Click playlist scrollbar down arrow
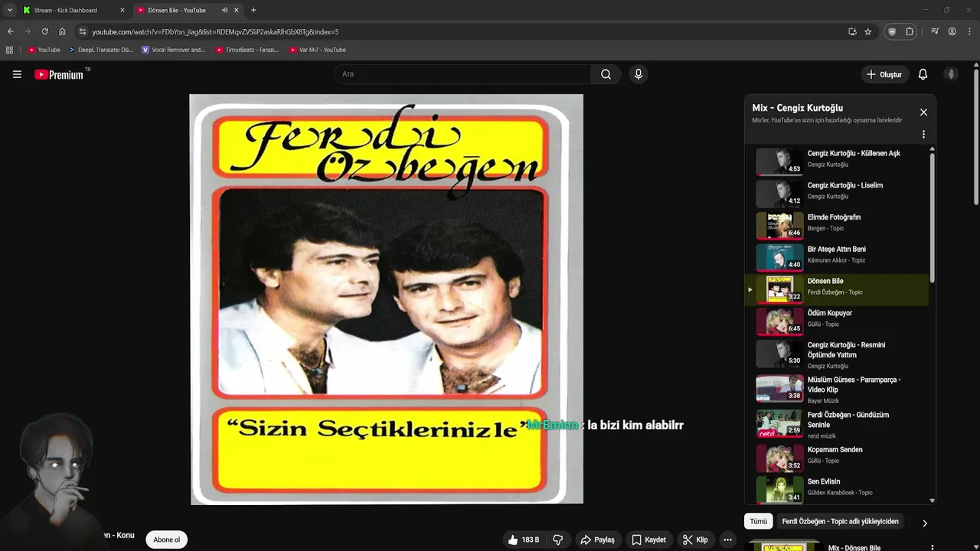The image size is (980, 551). 932,500
